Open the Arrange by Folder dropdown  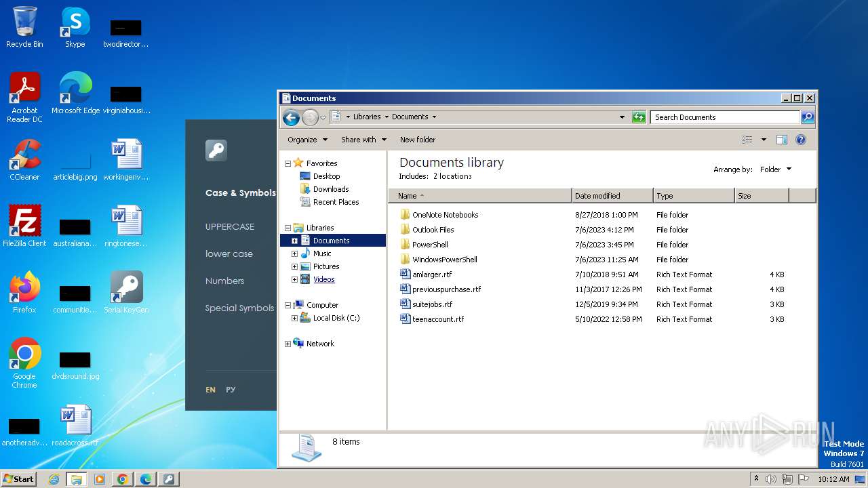pos(775,169)
